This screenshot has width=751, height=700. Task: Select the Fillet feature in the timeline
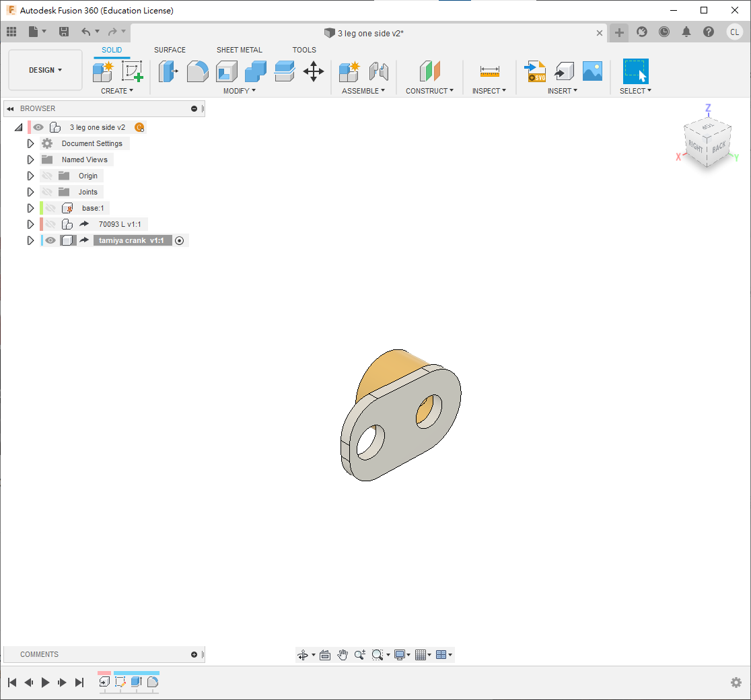[x=153, y=682]
